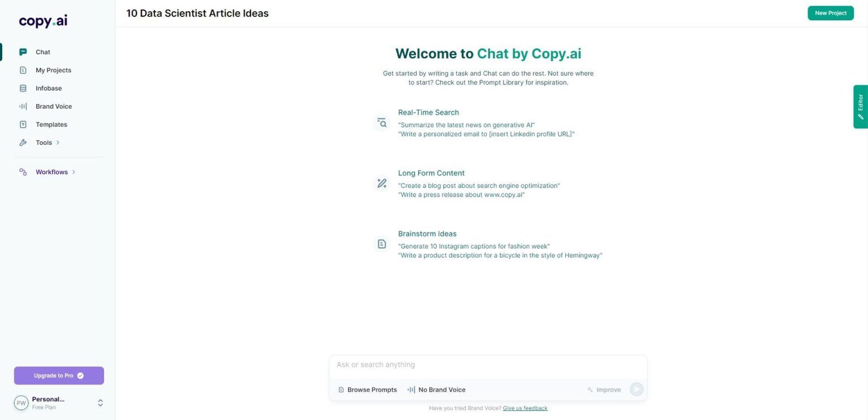Select the Chat icon in the sidebar
Viewport: 868px width, 420px height.
[x=23, y=51]
